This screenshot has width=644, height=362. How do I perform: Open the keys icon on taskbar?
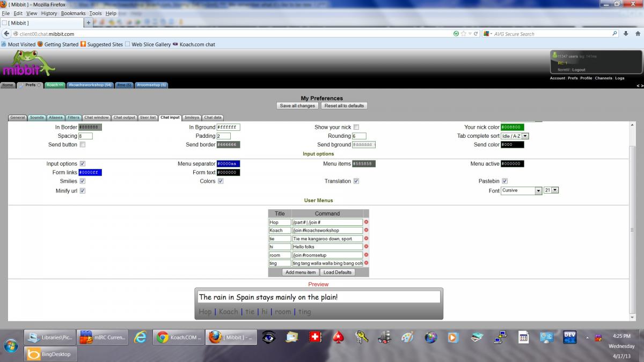pyautogui.click(x=361, y=337)
